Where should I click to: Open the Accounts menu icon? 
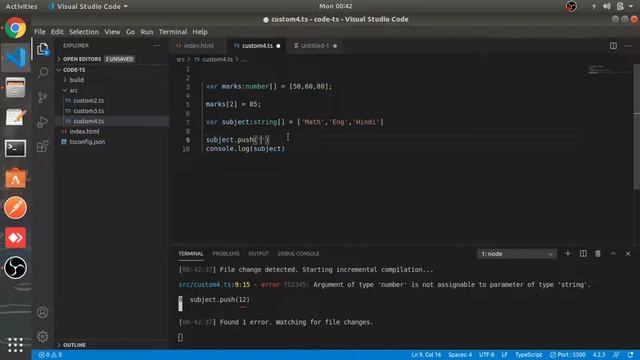(x=42, y=312)
